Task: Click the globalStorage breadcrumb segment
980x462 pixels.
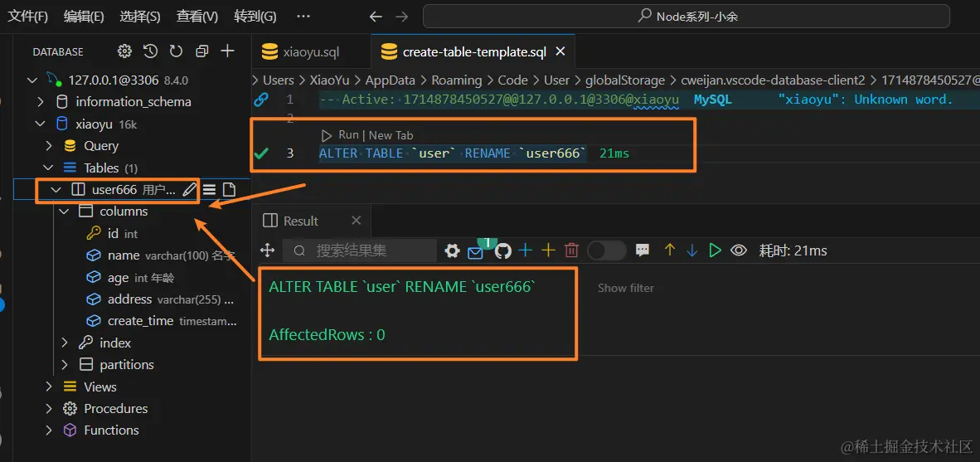Action: coord(625,80)
